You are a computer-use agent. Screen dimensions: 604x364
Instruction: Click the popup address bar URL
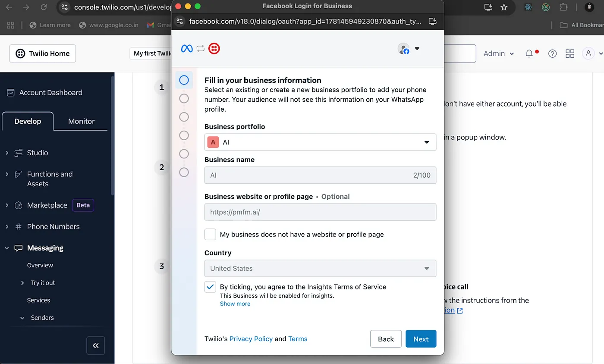pyautogui.click(x=305, y=21)
